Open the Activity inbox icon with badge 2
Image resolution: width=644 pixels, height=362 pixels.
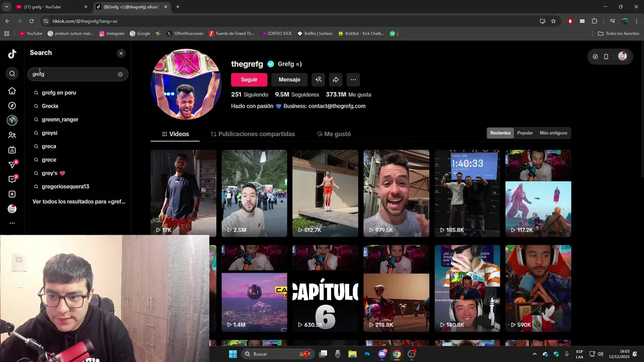click(13, 179)
